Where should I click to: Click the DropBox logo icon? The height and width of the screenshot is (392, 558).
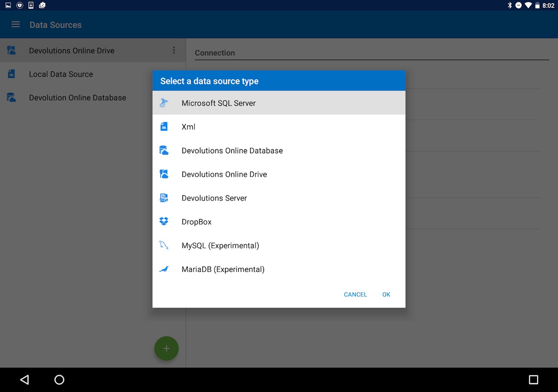pos(164,222)
